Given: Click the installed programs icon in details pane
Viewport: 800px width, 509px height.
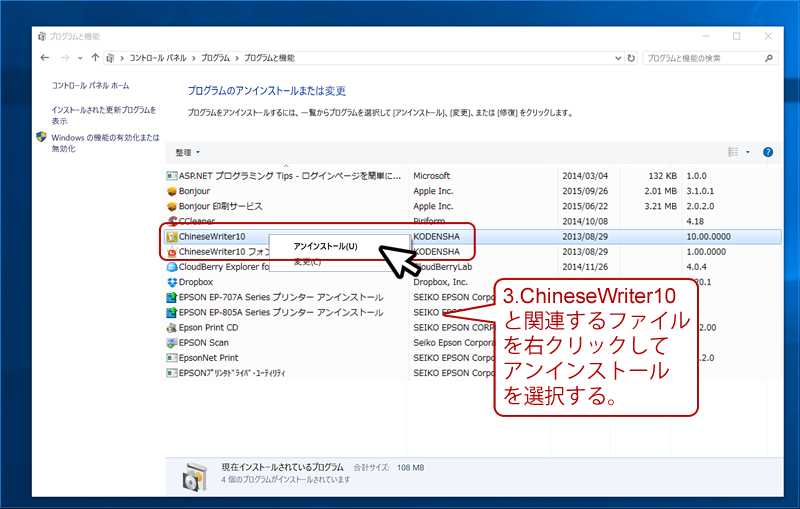Looking at the screenshot, I should point(195,477).
